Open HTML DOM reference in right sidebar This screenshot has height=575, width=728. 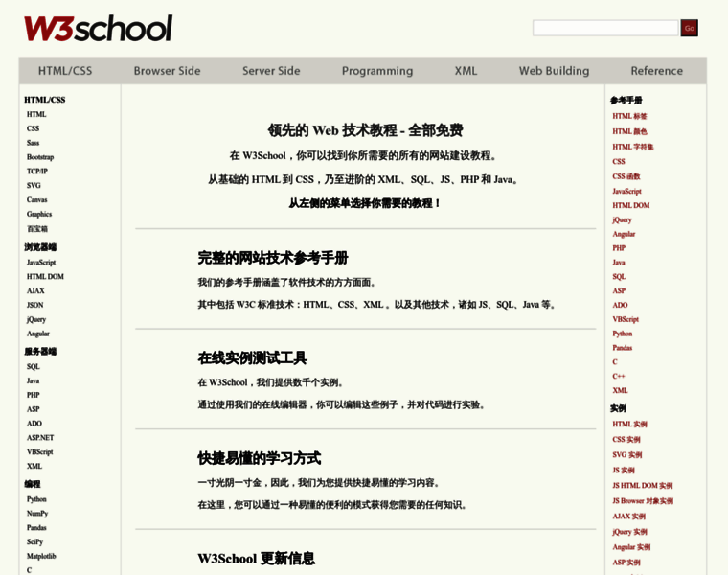coord(631,205)
